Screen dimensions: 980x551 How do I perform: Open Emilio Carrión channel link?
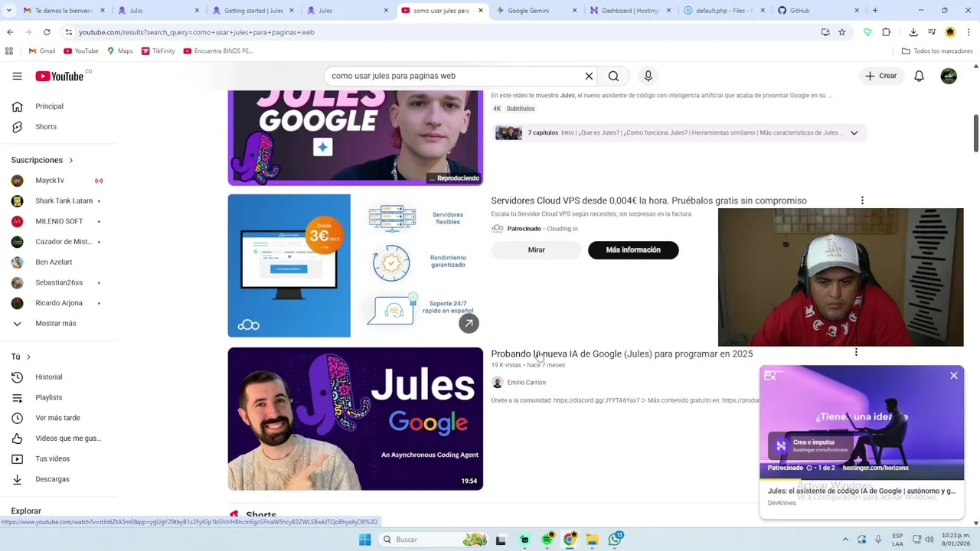[526, 383]
